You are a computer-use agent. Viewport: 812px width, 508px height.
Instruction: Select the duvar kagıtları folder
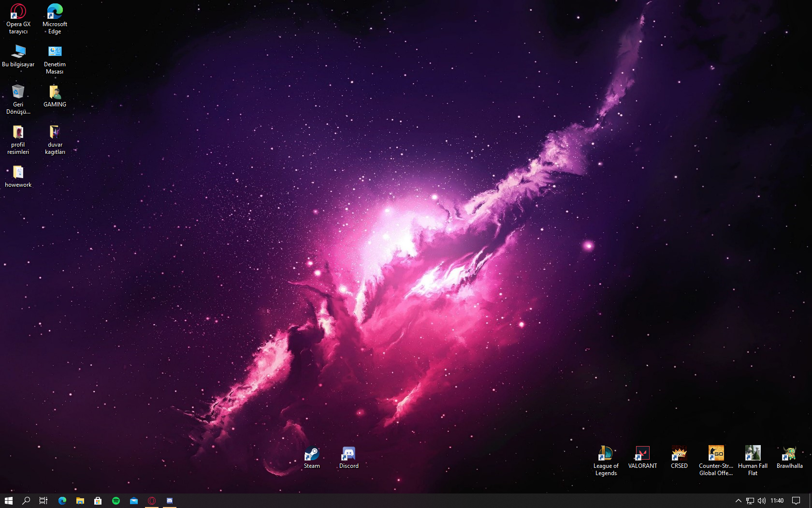55,140
